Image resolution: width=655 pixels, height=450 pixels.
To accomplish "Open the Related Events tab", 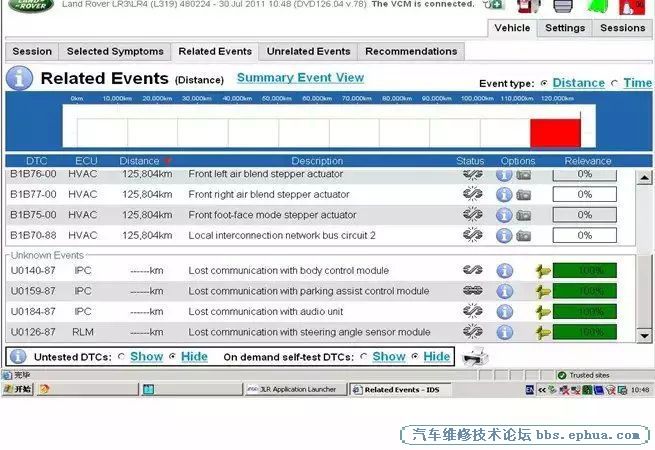I will [215, 52].
